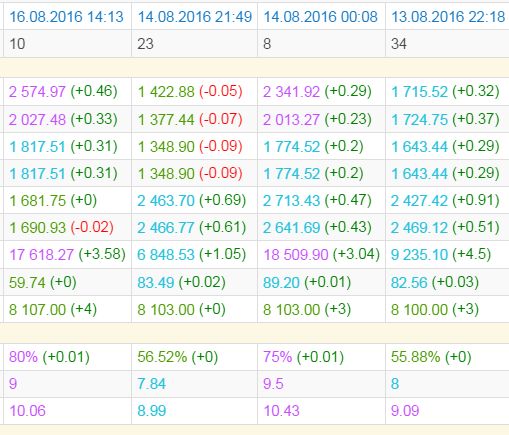Click the value 9.5
Screen dimensions: 509x435
point(273,384)
